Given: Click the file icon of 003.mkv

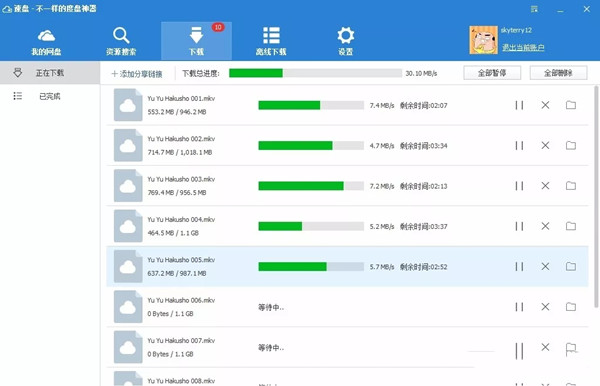Looking at the screenshot, I should point(128,186).
